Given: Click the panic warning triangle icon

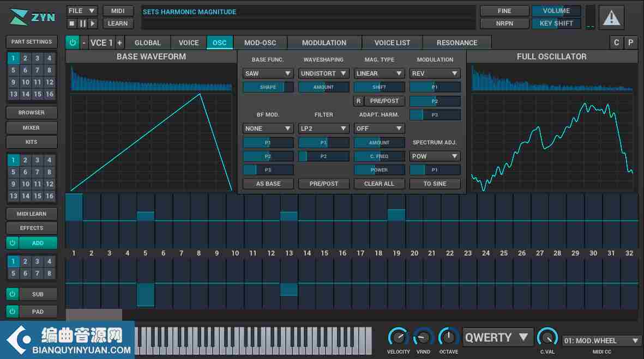Looking at the screenshot, I should (611, 17).
